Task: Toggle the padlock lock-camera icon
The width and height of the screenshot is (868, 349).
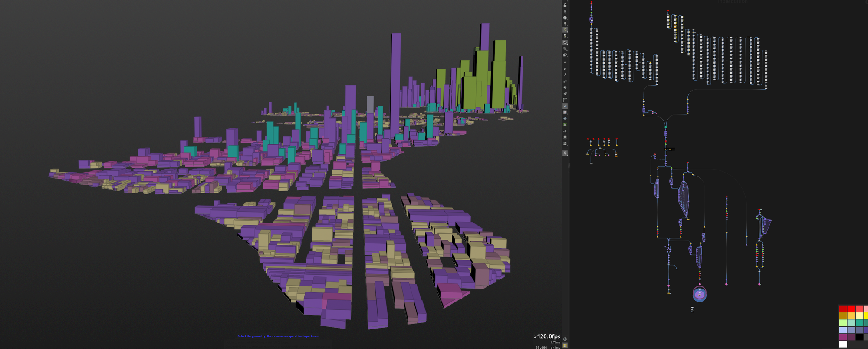Action: pyautogui.click(x=565, y=5)
